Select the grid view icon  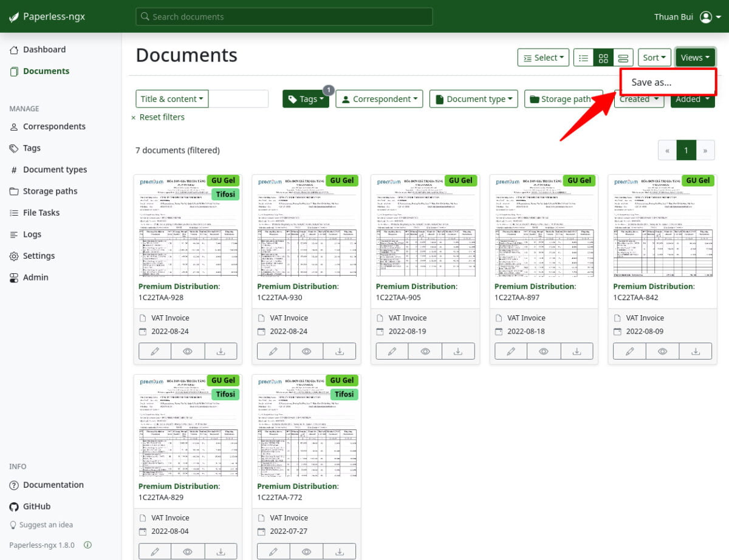click(603, 57)
